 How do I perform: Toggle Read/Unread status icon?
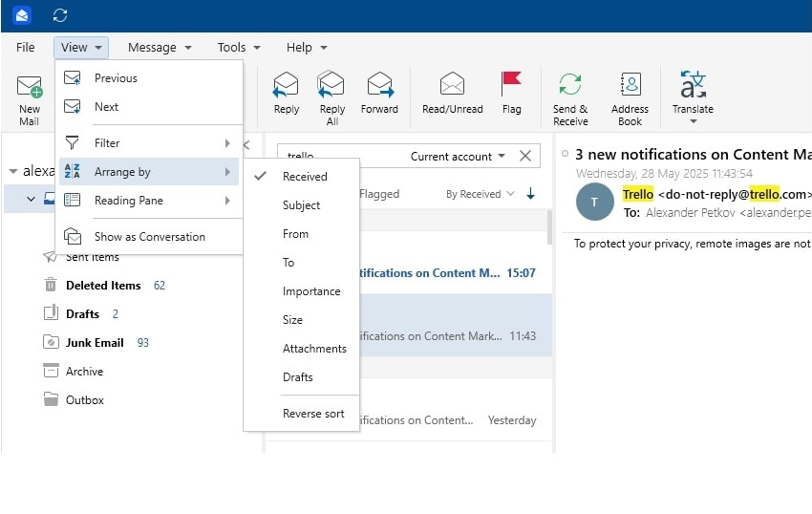tap(452, 86)
